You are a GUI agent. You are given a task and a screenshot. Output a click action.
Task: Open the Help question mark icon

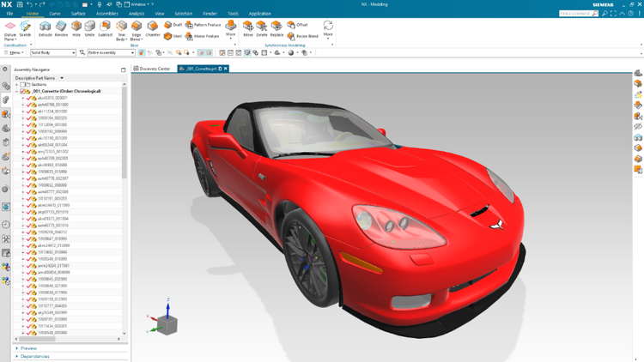click(x=631, y=14)
